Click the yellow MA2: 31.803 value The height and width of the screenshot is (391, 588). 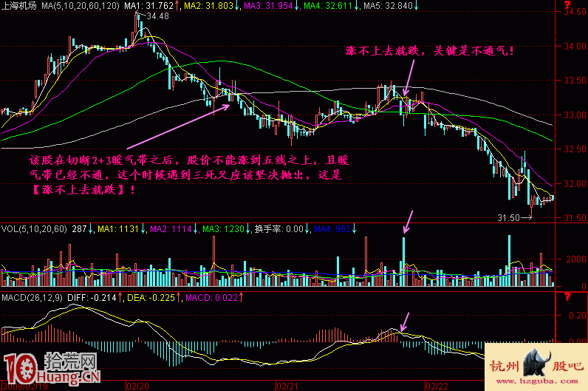[208, 6]
